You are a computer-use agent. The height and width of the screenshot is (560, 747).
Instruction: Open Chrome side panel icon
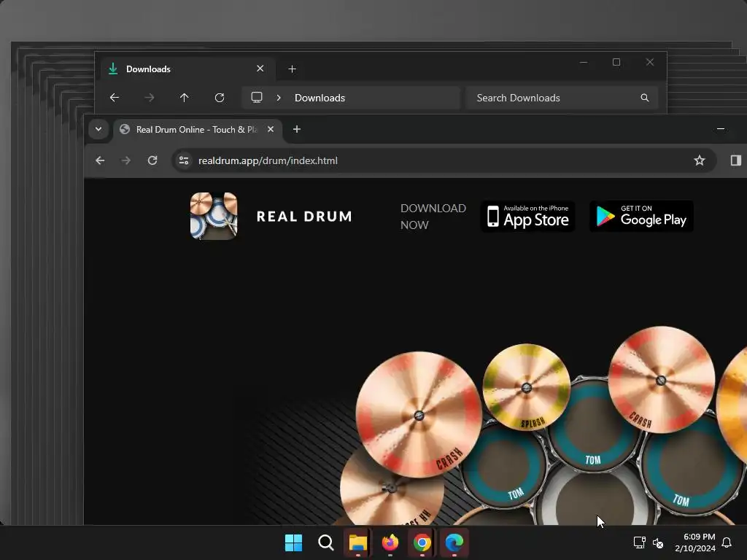pos(735,160)
